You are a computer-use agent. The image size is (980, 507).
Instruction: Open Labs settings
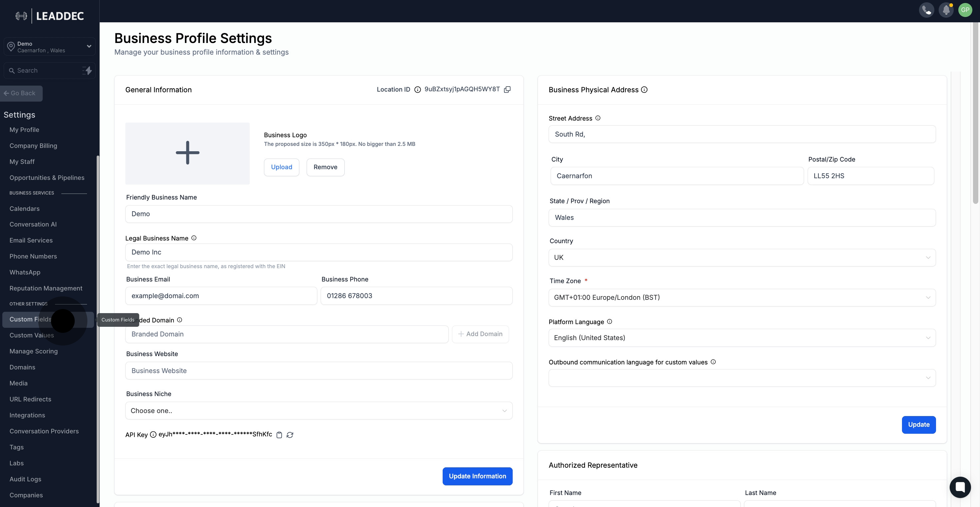(16, 463)
